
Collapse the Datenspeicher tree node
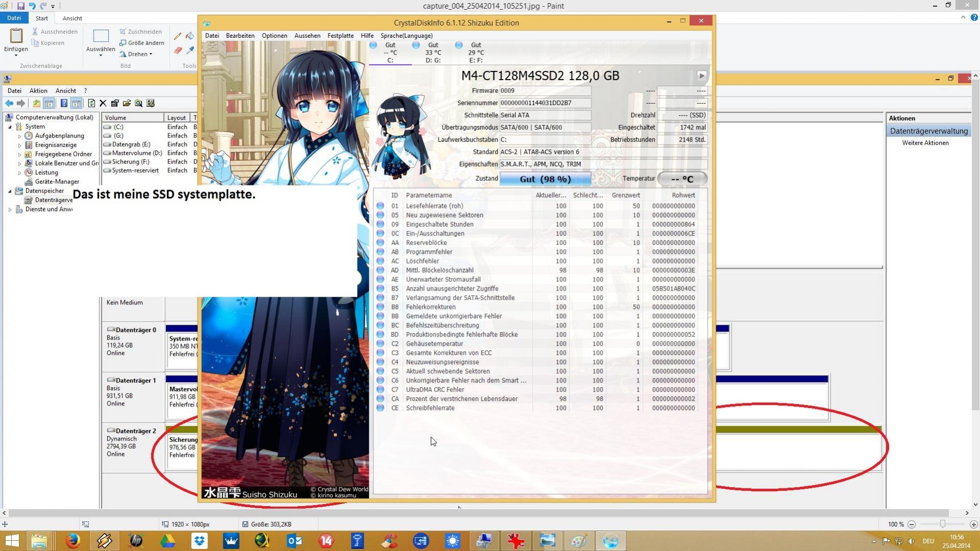10,191
